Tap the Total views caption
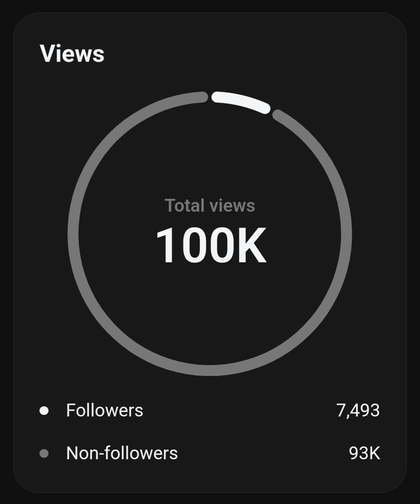The image size is (420, 504). pyautogui.click(x=210, y=205)
